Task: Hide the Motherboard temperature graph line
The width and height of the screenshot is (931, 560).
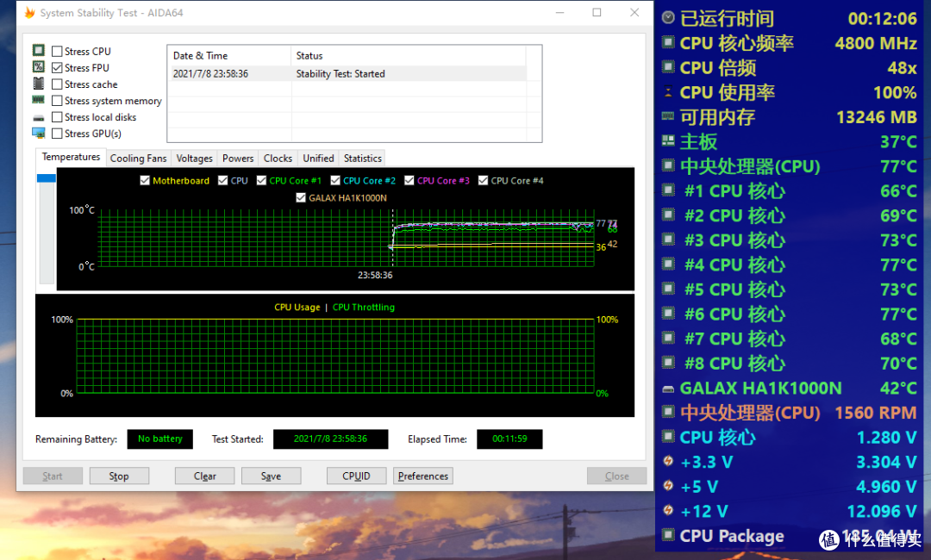Action: click(x=145, y=181)
